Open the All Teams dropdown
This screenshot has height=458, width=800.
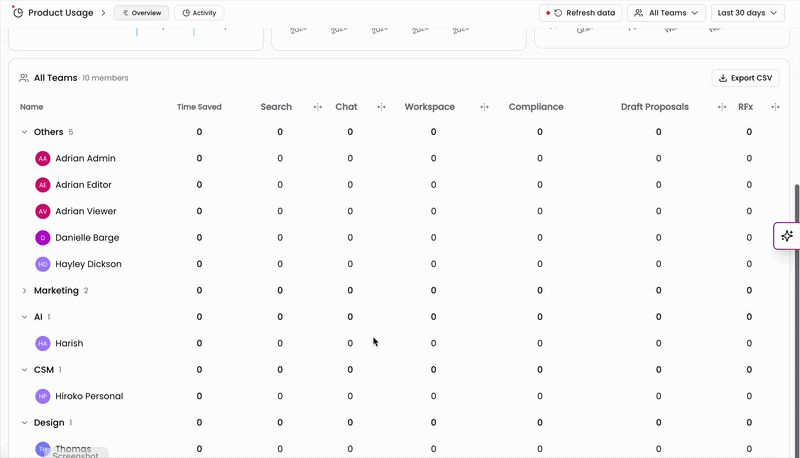tap(666, 13)
